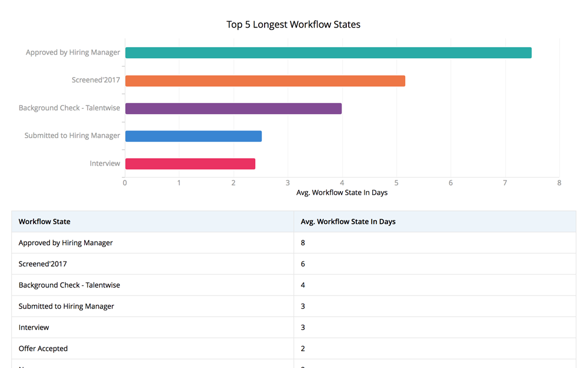Select the pink Interview bar in chart
Image resolution: width=588 pixels, height=368 pixels.
(190, 164)
